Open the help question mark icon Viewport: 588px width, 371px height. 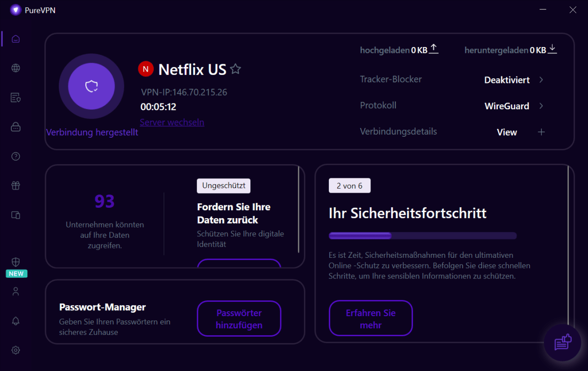point(16,156)
